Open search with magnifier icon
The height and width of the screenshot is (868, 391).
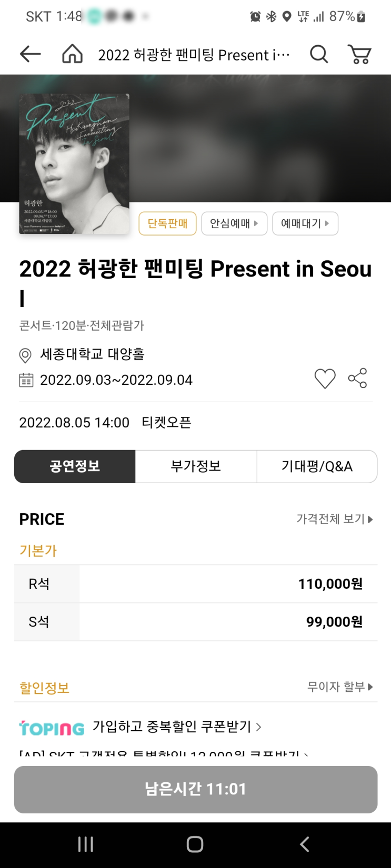point(318,54)
